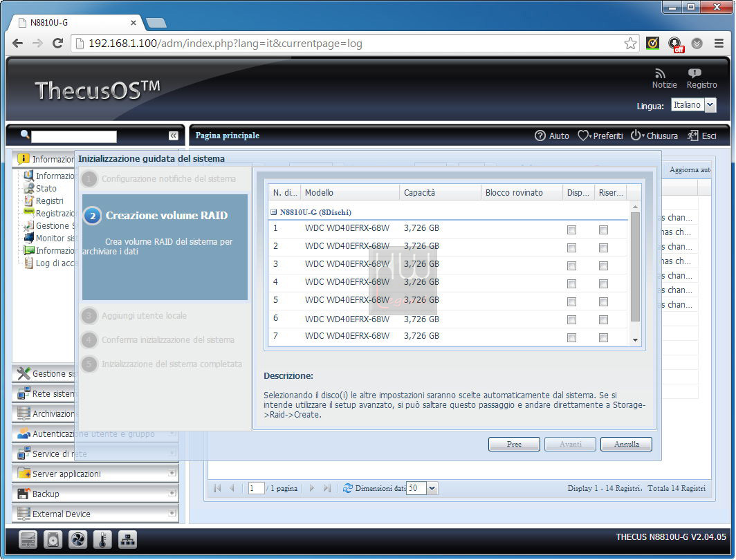The width and height of the screenshot is (736, 560).
Task: Click the browser address bar
Action: coord(354,43)
